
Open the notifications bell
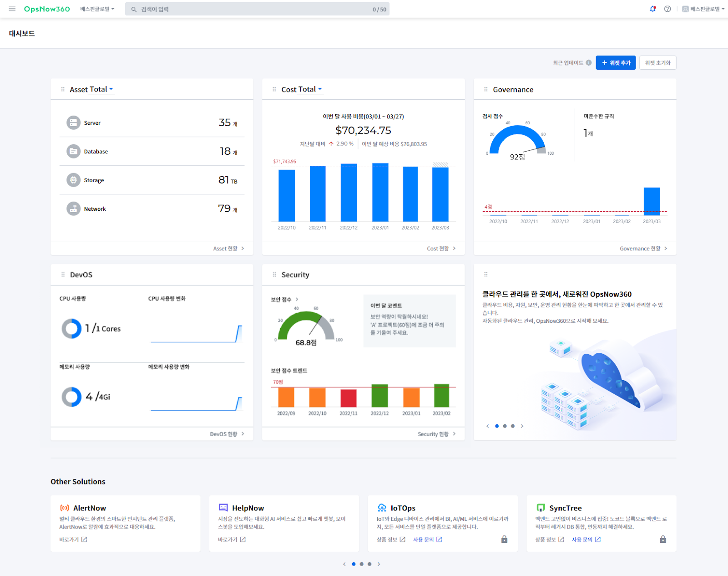pos(653,9)
